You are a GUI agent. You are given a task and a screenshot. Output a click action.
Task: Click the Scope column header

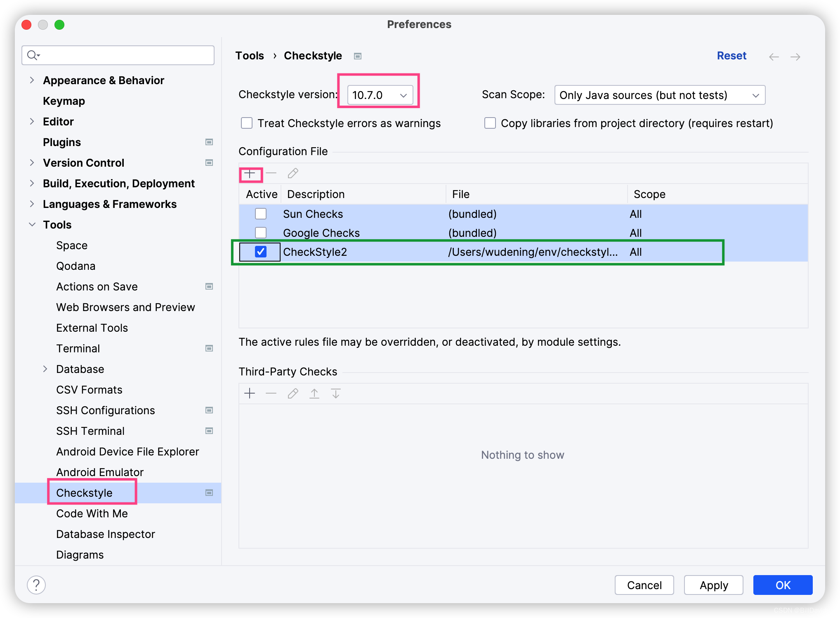tap(718, 194)
